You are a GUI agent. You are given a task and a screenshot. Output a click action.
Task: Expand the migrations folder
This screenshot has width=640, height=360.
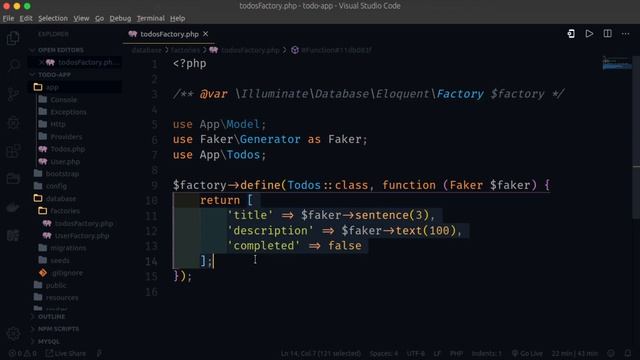pyautogui.click(x=68, y=248)
